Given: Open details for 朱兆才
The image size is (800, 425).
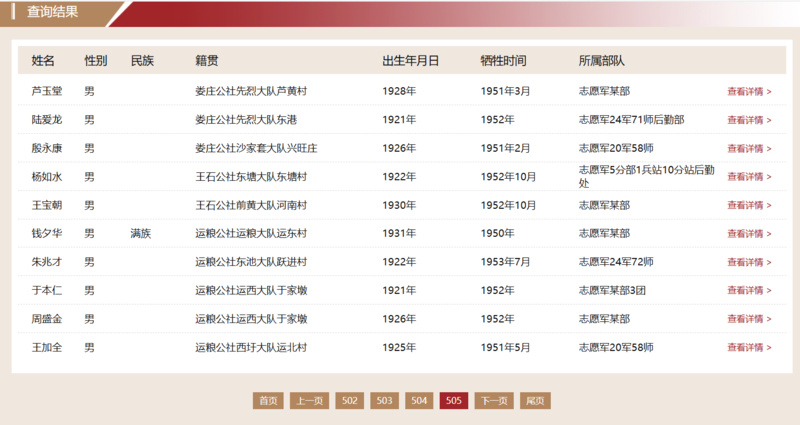Looking at the screenshot, I should 749,262.
